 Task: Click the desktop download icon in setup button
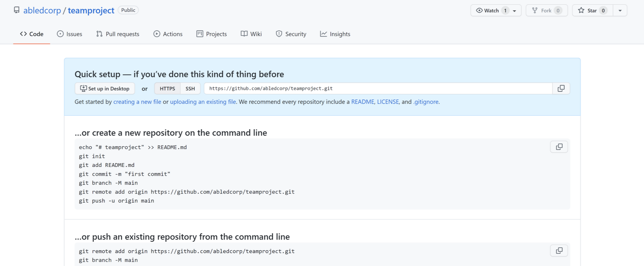coord(84,88)
